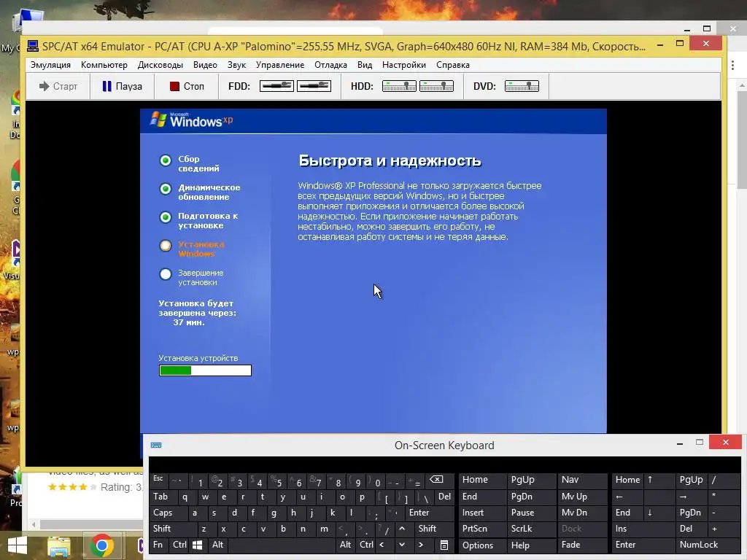This screenshot has width=747, height=560.
Task: Stop emulation with the Стоп button
Action: click(x=187, y=86)
